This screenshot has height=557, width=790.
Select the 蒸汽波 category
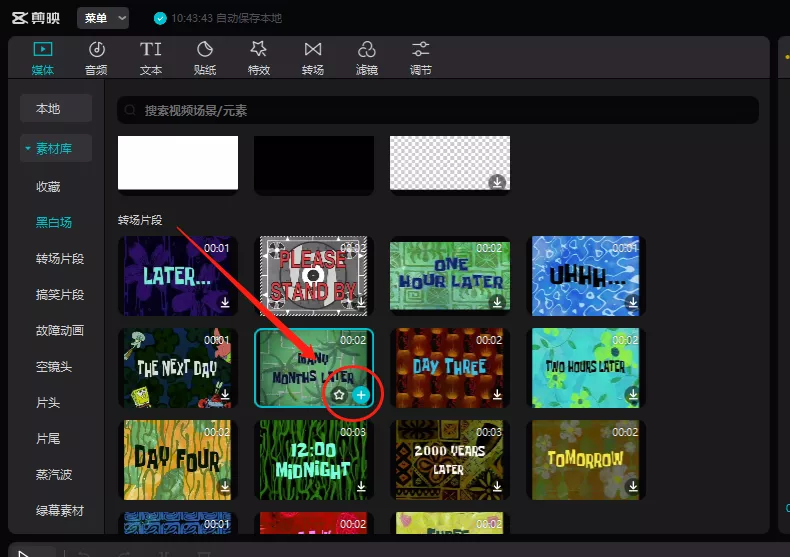click(54, 474)
